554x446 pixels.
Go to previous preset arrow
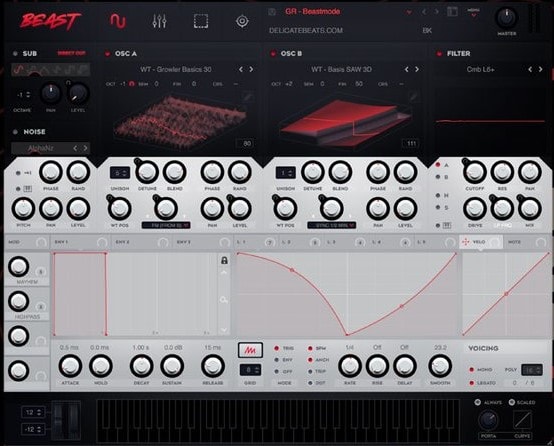[x=424, y=12]
